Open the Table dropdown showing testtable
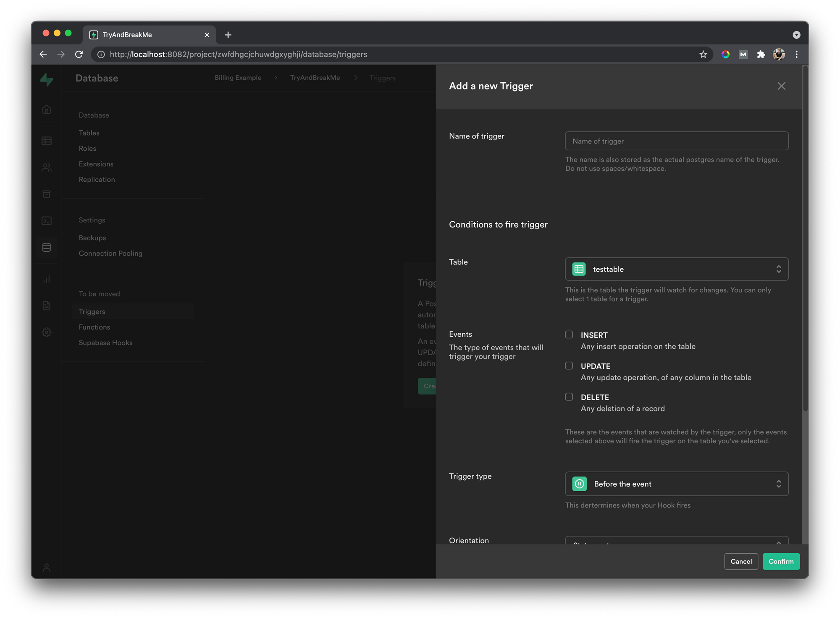This screenshot has height=620, width=840. click(x=677, y=269)
